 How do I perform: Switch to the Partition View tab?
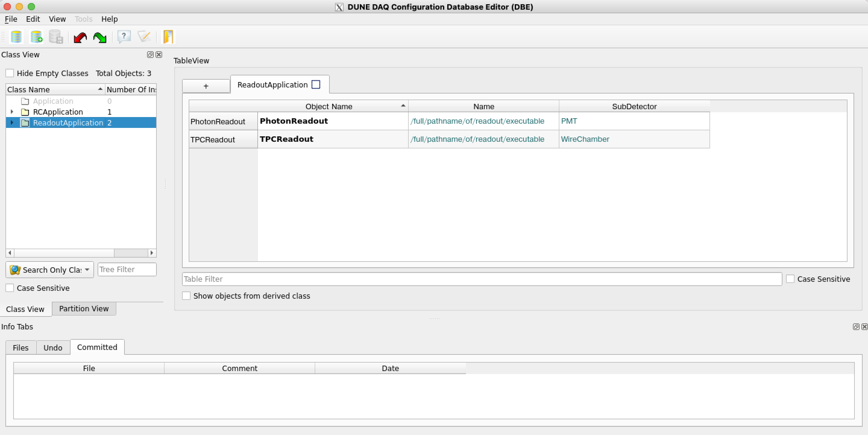[84, 309]
